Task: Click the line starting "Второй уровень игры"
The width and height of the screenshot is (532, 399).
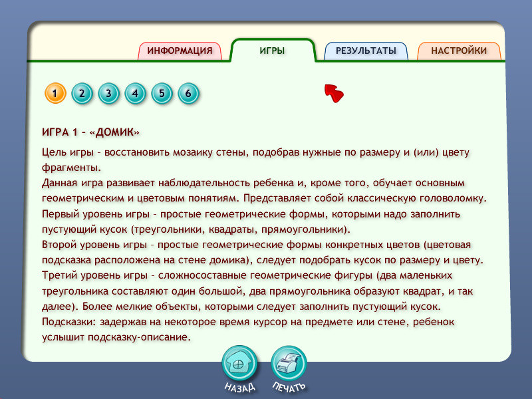Action: [x=256, y=245]
